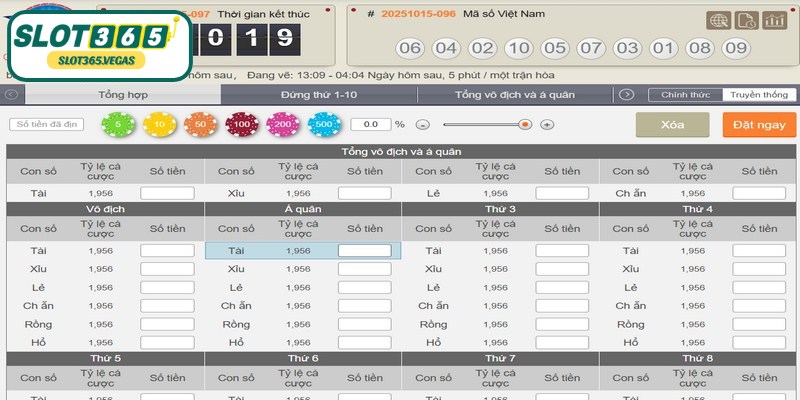Screen dimensions: 800x400
Task: Switch to Truyền thống mode
Action: 758,95
